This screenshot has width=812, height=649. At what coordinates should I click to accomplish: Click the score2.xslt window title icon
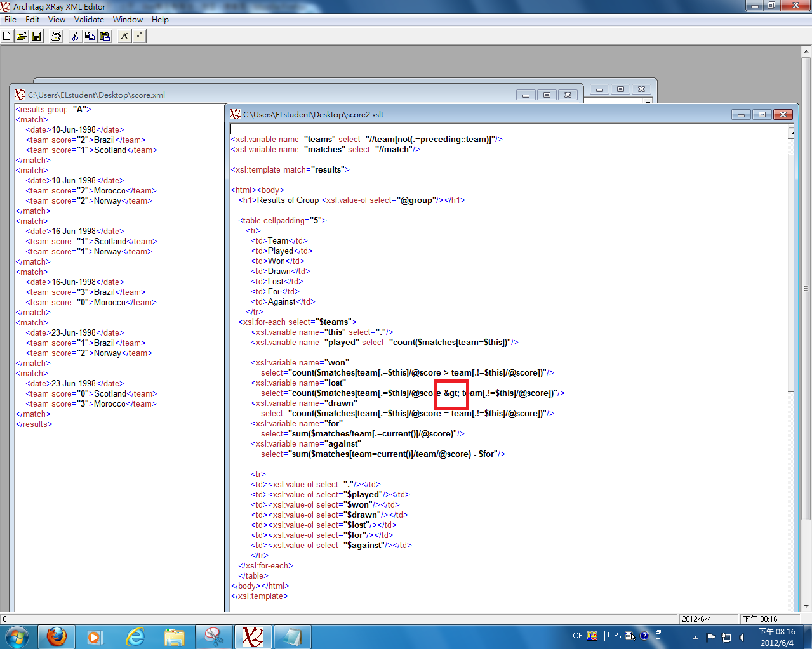pyautogui.click(x=236, y=114)
